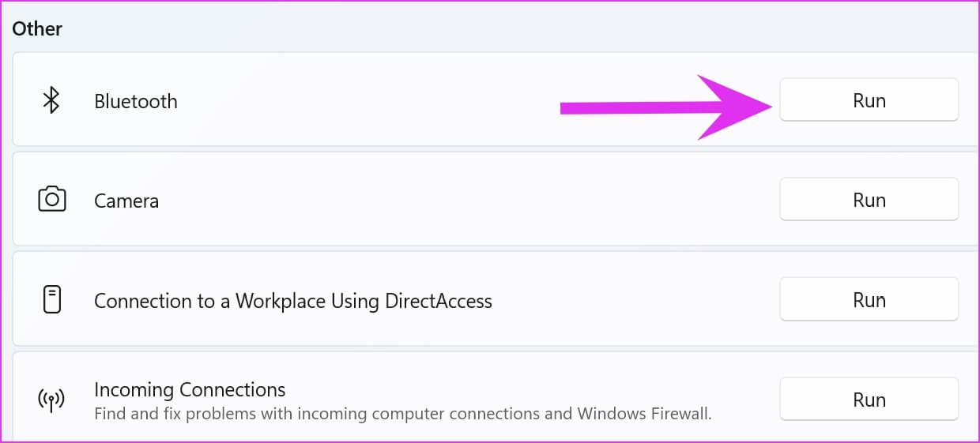Select the Camera label text
Viewport: 980px width, 443px height.
click(x=126, y=201)
